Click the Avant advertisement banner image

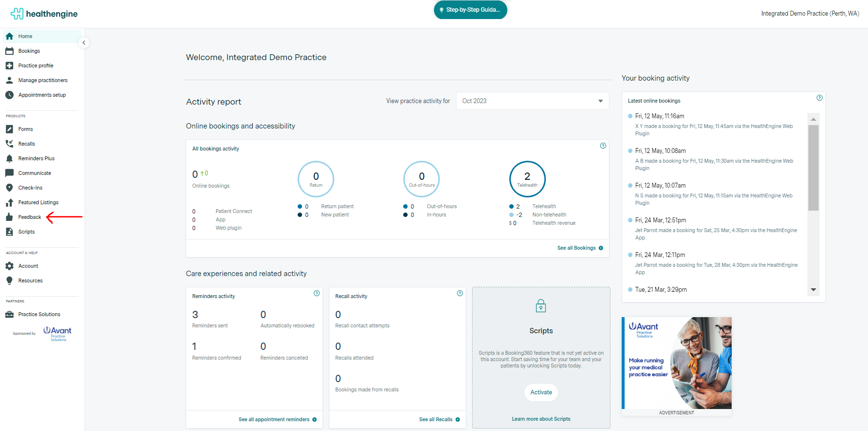pyautogui.click(x=676, y=363)
